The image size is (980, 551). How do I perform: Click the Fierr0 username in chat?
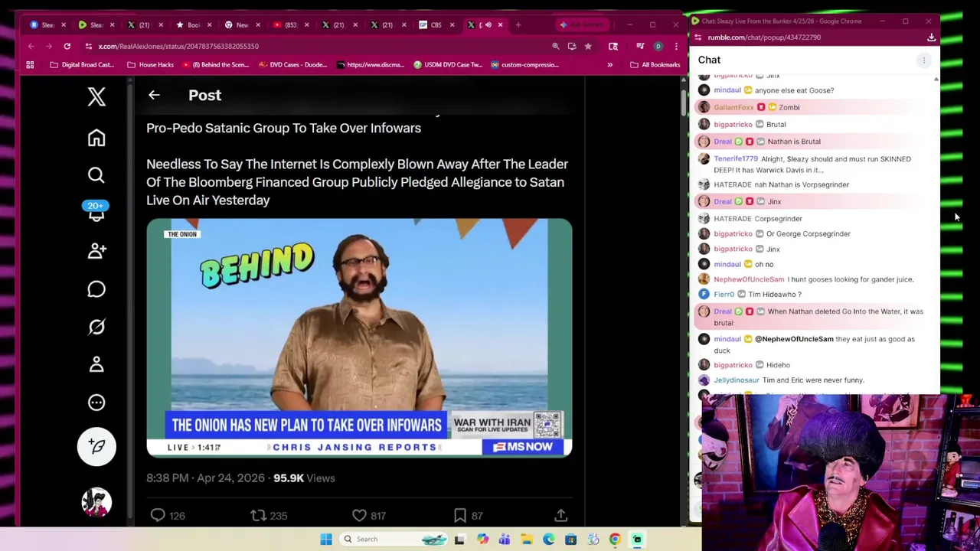(724, 294)
